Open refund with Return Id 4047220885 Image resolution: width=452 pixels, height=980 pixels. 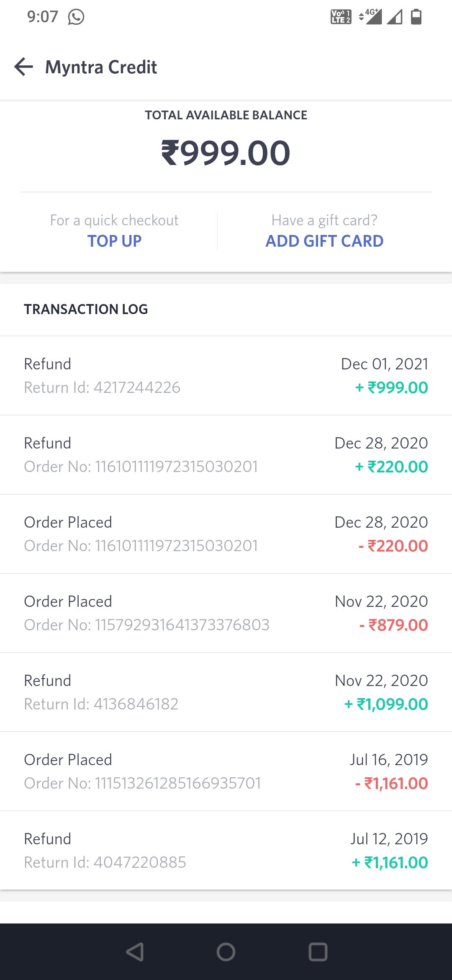tap(226, 851)
